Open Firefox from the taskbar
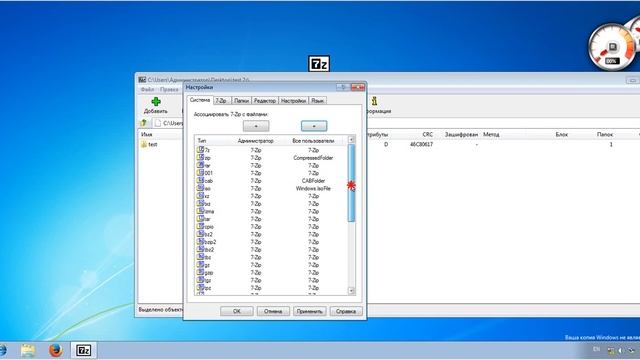 [x=56, y=350]
